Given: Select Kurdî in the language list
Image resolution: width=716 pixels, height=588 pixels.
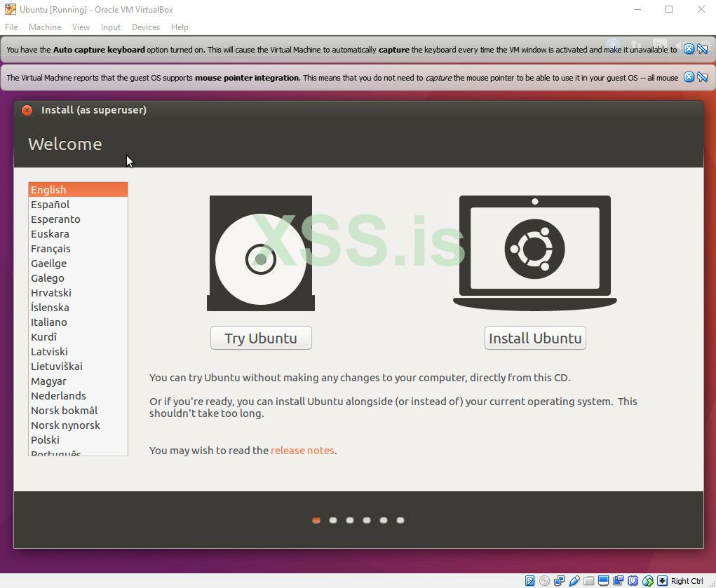Looking at the screenshot, I should click(x=78, y=337).
